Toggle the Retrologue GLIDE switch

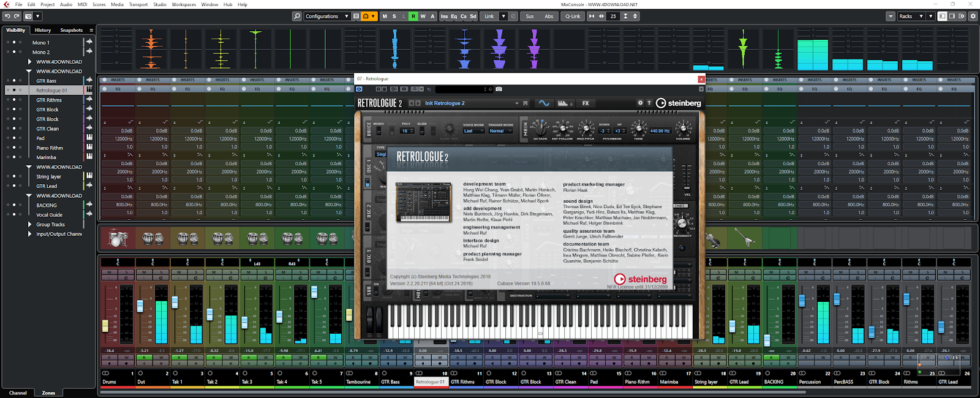tap(423, 131)
